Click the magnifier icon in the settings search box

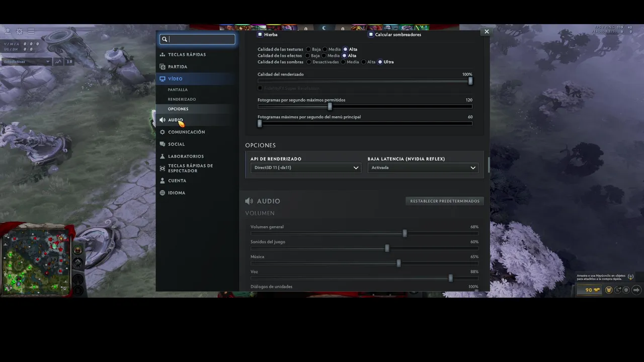[x=165, y=39]
